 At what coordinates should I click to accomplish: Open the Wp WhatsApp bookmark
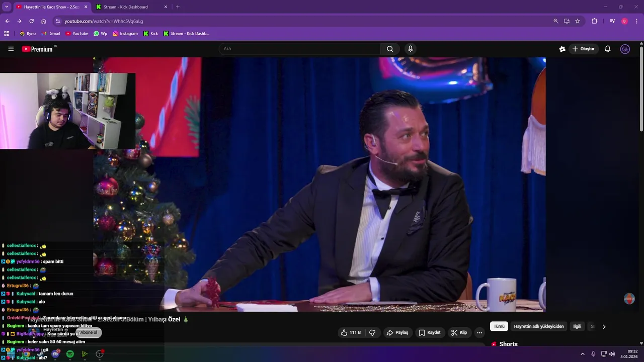click(100, 34)
